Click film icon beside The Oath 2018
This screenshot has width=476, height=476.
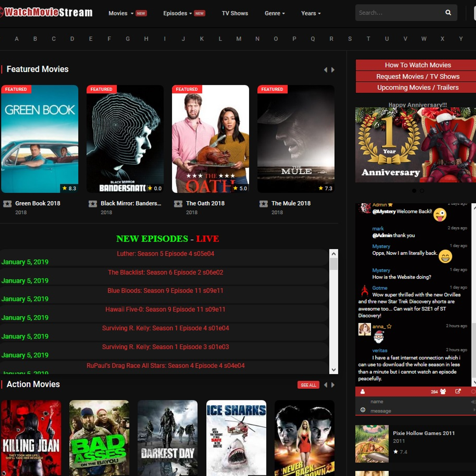click(178, 204)
